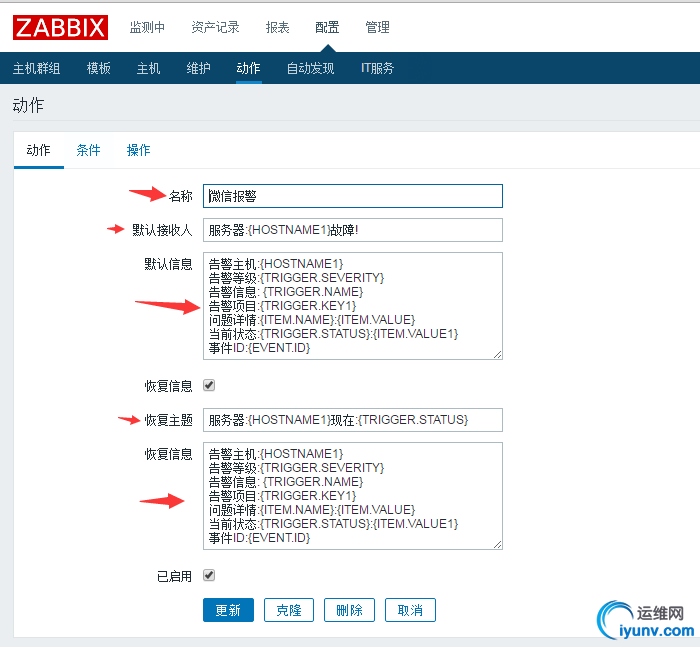This screenshot has height=647, width=700.
Task: Open the 管理 top menu
Action: pyautogui.click(x=377, y=27)
